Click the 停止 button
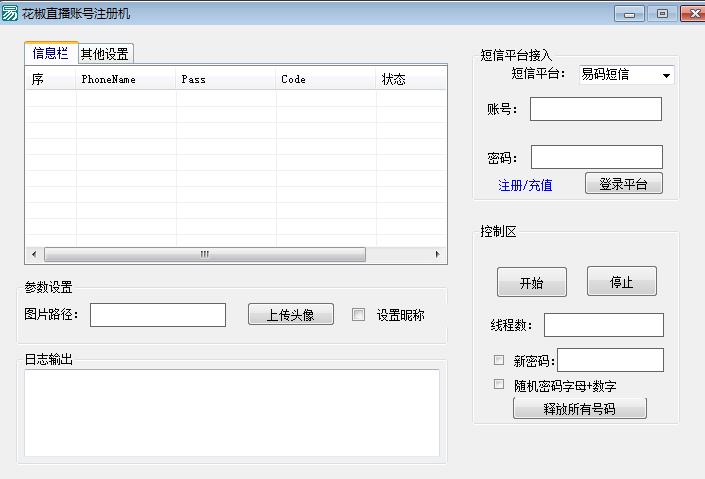This screenshot has width=705, height=479. coord(621,283)
